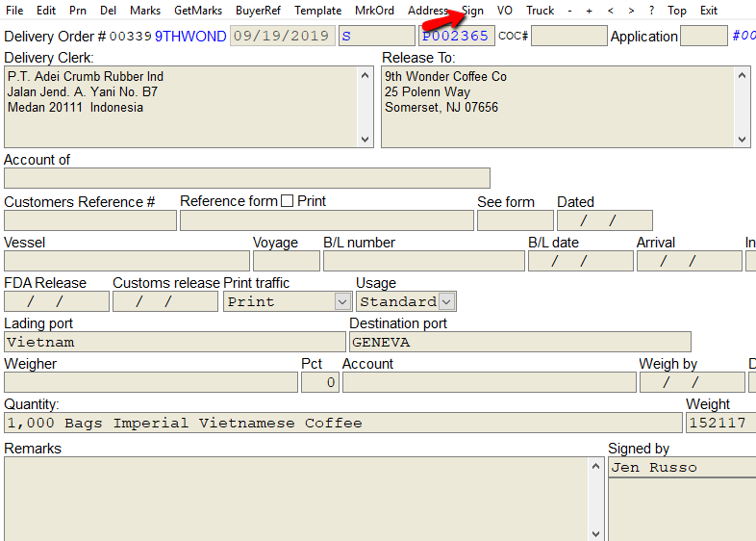Click the Lading port field Vietnam

(x=175, y=342)
